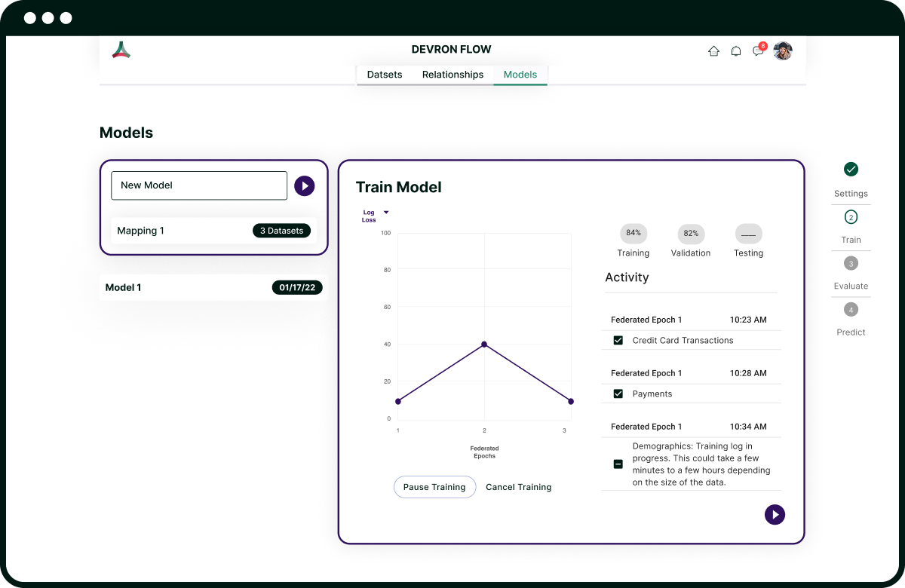Select step 3 Evaluate circle
The image size is (905, 588).
(851, 263)
